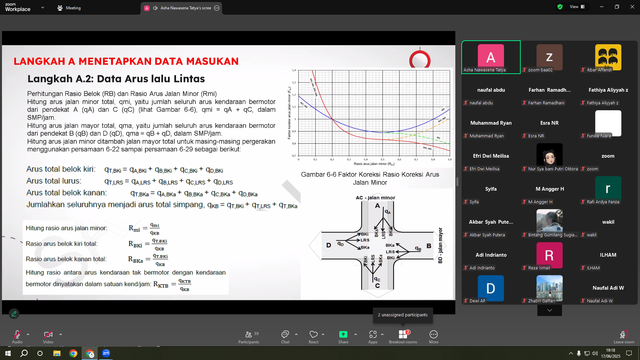This screenshot has width=640, height=360.
Task: Open the Zoom Workplace dropdown arrow
Action: click(42, 8)
